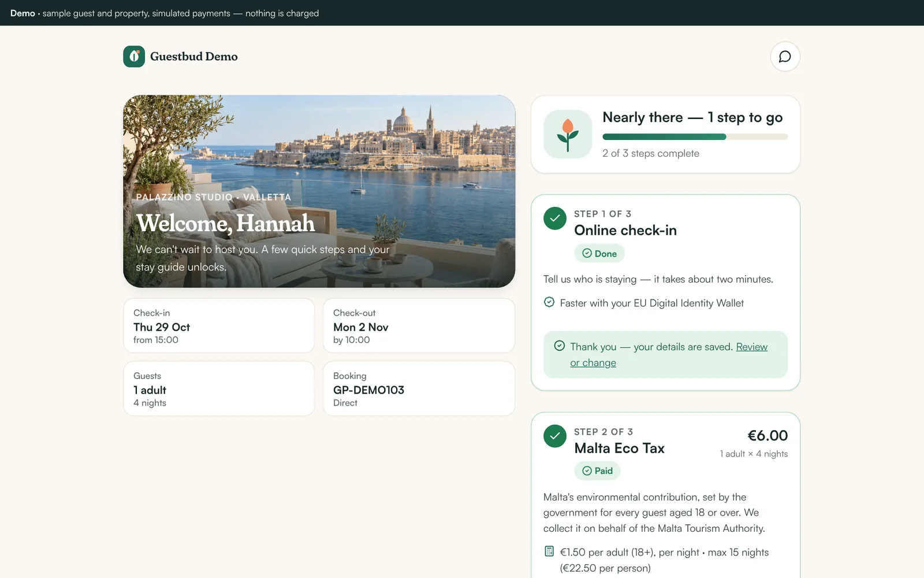The image size is (924, 578).
Task: Click the check icon beside EU Digital Identity Wallet
Action: (549, 302)
